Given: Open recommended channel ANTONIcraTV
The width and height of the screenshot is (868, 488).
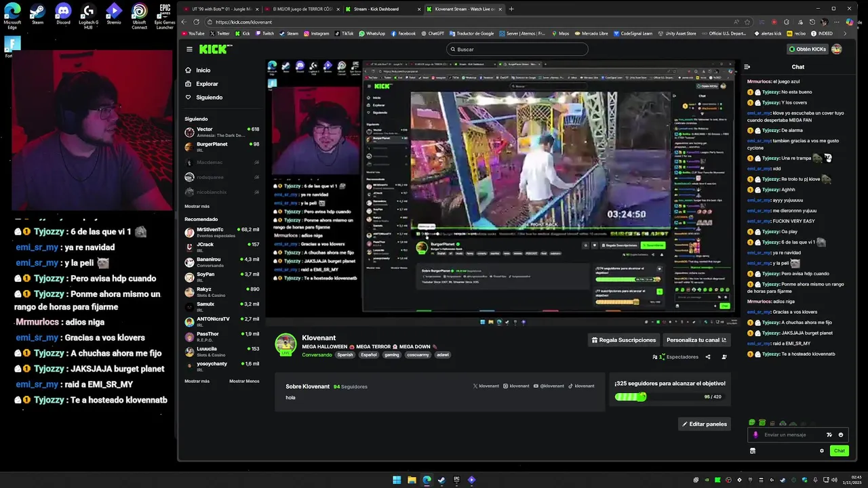Looking at the screenshot, I should (222, 322).
